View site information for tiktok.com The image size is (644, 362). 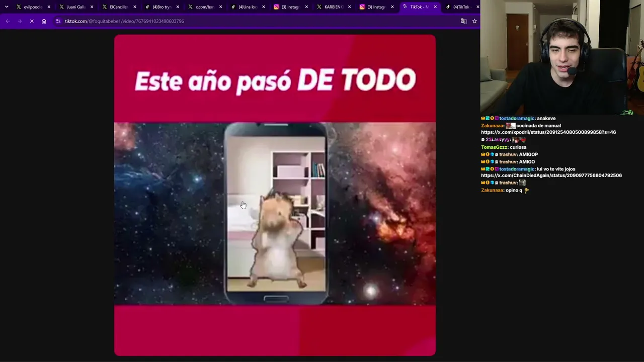58,21
